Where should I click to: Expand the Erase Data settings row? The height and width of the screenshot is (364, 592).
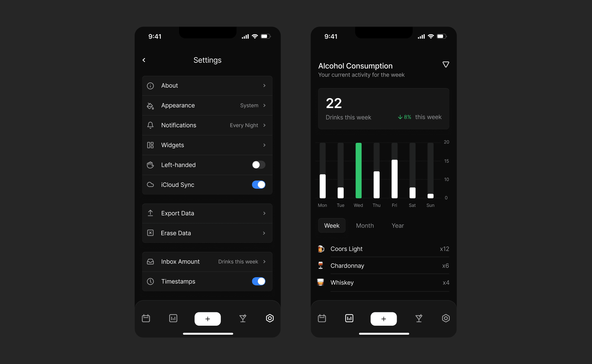click(x=207, y=233)
